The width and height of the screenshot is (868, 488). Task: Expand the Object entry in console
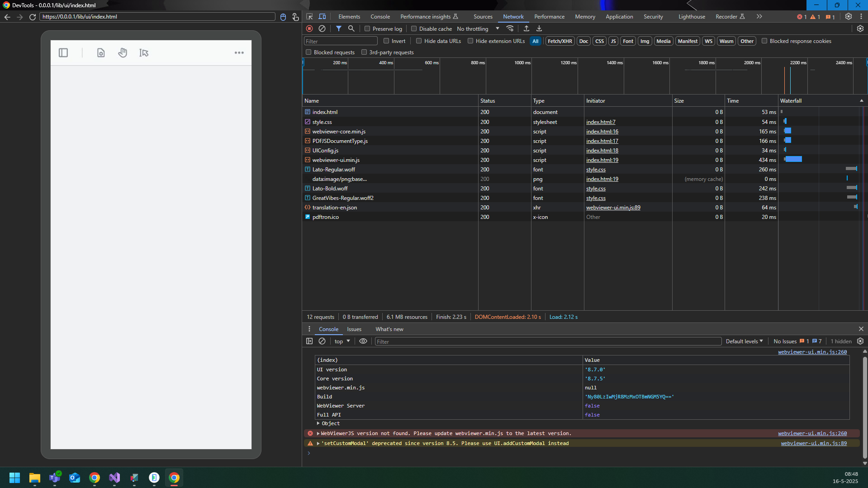318,423
